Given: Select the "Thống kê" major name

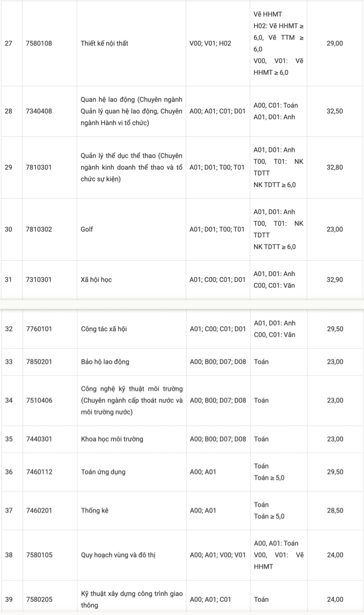Looking at the screenshot, I should tap(94, 510).
